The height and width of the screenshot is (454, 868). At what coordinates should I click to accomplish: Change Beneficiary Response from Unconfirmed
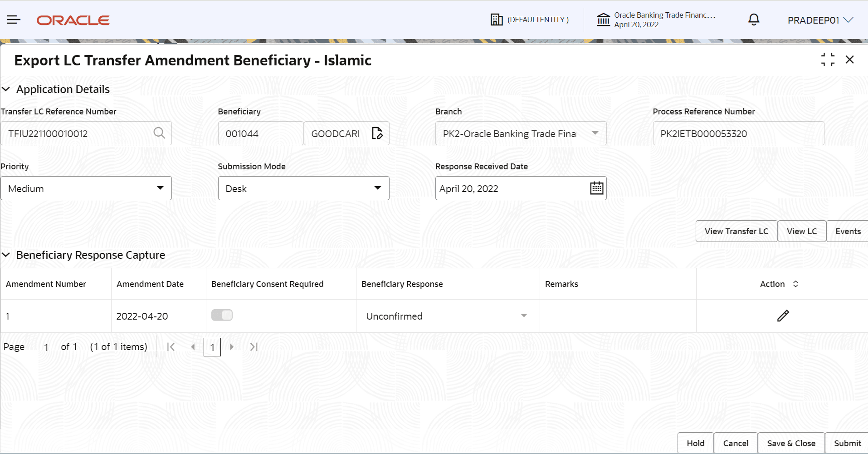click(524, 316)
